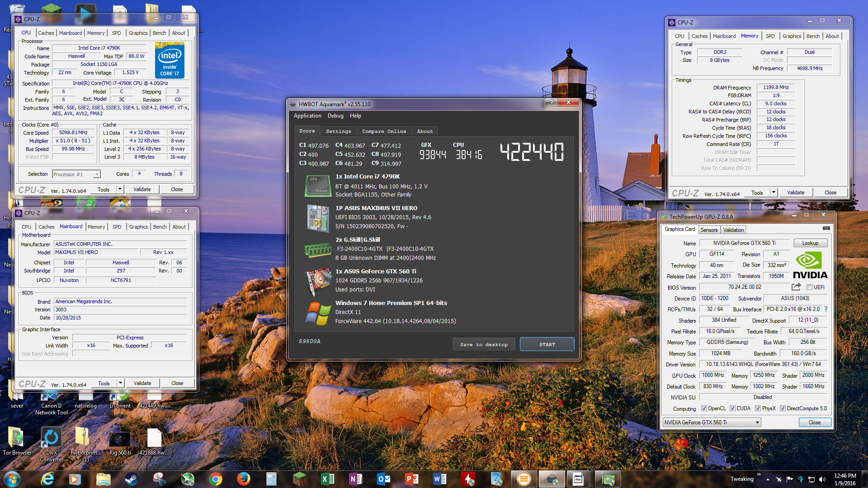The height and width of the screenshot is (488, 868).
Task: Click the Aquamark title bar help button
Action: (551, 102)
